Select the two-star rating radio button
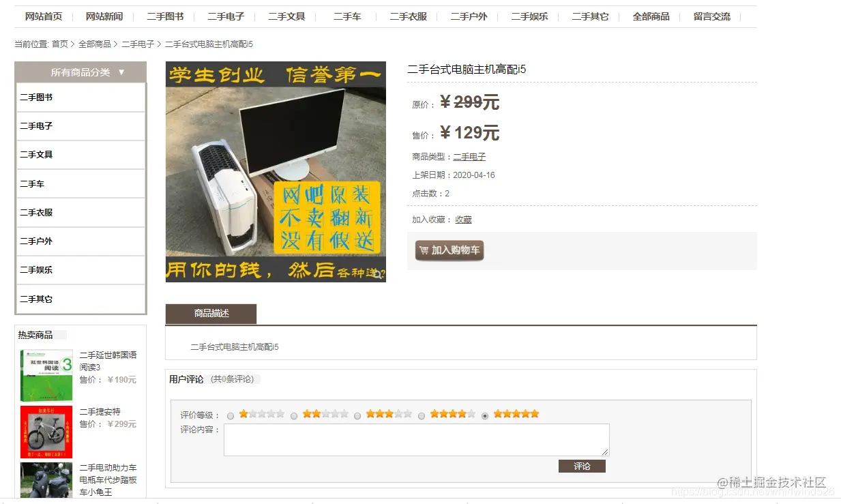 coord(294,416)
